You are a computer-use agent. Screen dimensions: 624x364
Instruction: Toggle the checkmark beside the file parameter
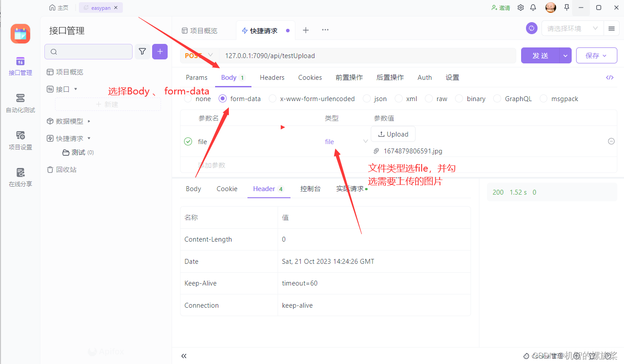(188, 141)
